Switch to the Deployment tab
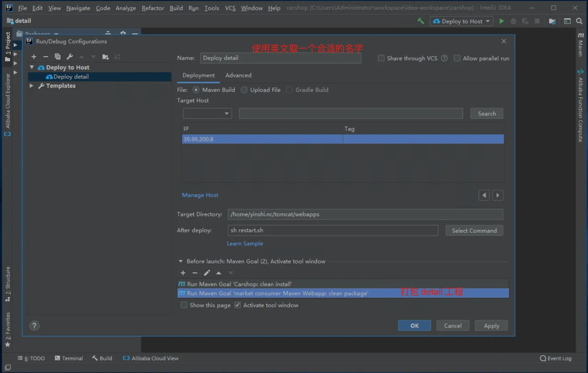The width and height of the screenshot is (588, 373). point(199,75)
